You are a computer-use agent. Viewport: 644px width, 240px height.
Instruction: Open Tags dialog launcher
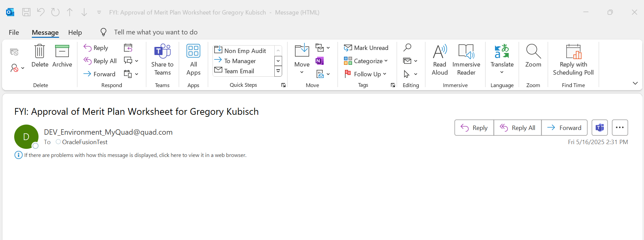tap(393, 85)
